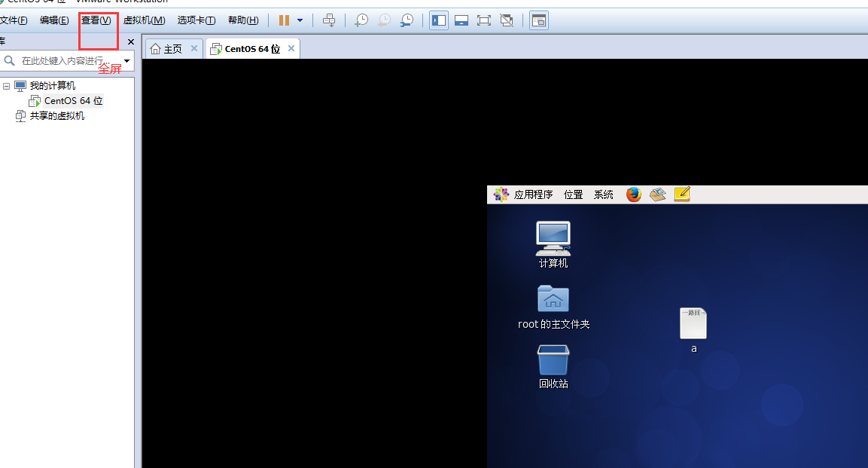Select the root 的主文件夹 desktop folder
Screen dimensions: 868x468
point(553,307)
